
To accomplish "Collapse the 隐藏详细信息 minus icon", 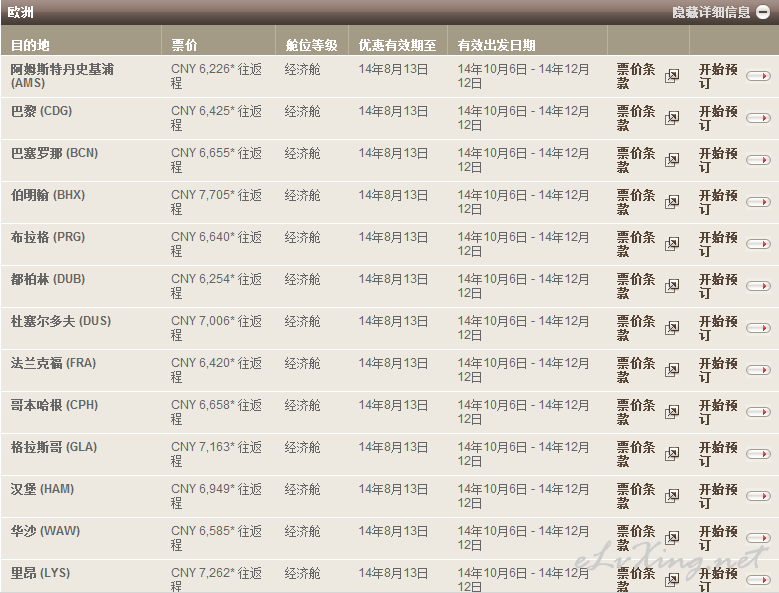I will point(763,12).
